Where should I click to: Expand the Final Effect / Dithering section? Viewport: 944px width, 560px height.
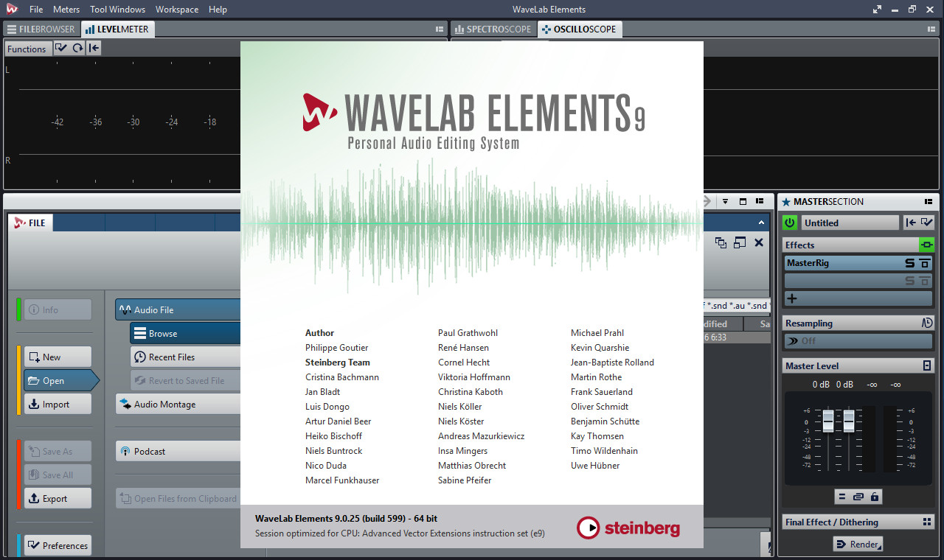click(927, 522)
